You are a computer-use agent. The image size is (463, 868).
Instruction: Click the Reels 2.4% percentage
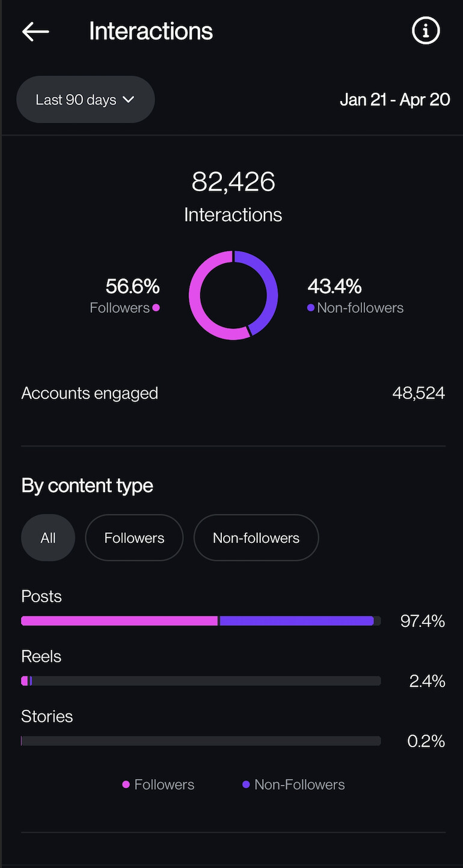[427, 681]
